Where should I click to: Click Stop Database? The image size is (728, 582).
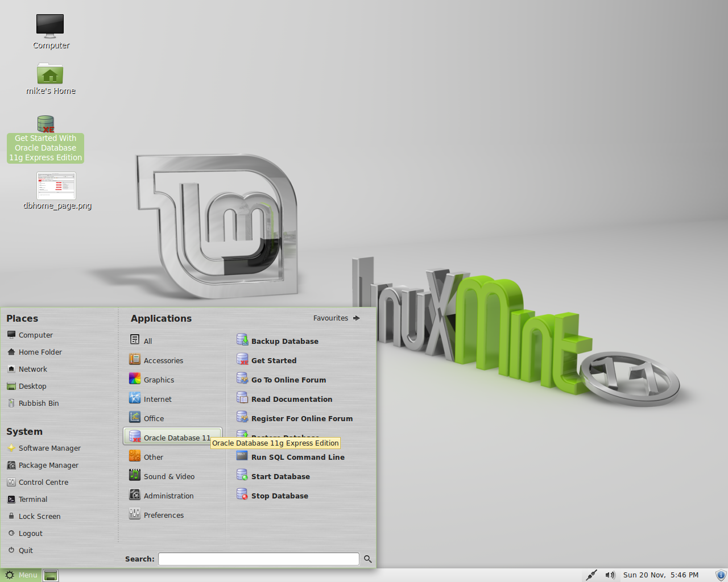(272, 496)
